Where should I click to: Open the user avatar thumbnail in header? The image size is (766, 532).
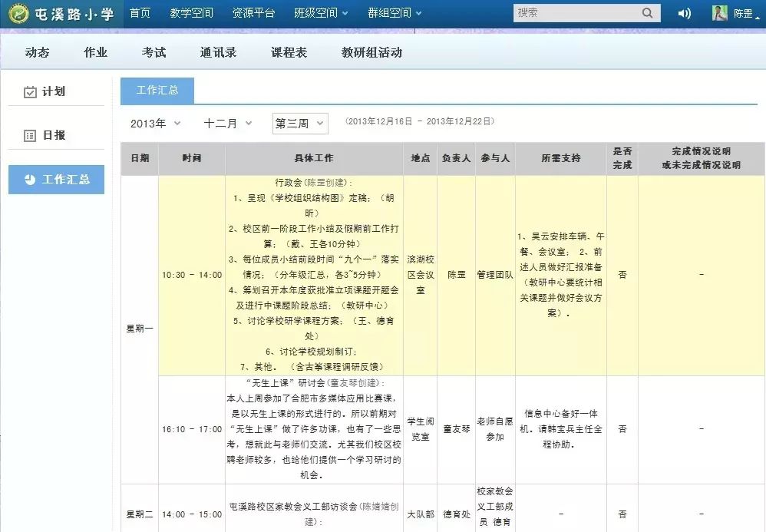718,13
